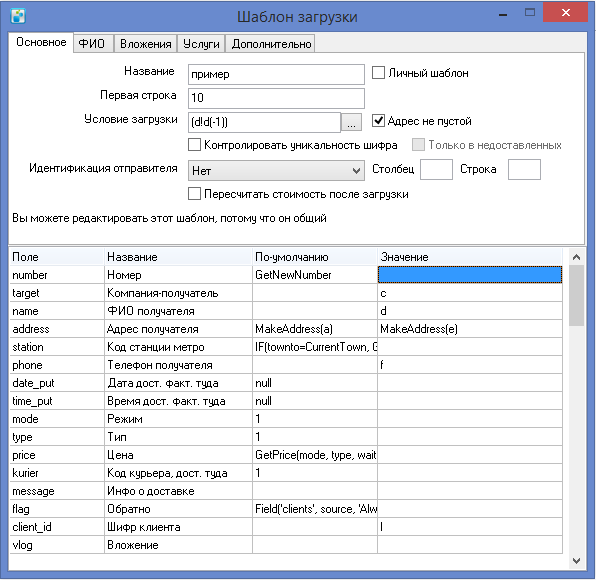Click the Строка input box
The image size is (596, 580).
click(524, 170)
